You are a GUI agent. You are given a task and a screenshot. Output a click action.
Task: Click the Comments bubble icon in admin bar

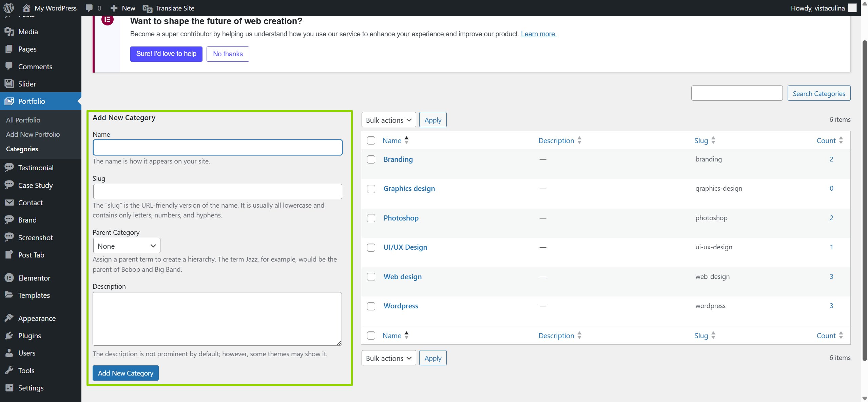(89, 8)
